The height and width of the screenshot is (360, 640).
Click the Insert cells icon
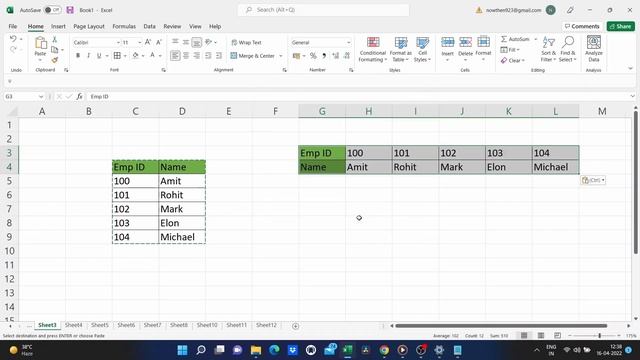pos(447,42)
